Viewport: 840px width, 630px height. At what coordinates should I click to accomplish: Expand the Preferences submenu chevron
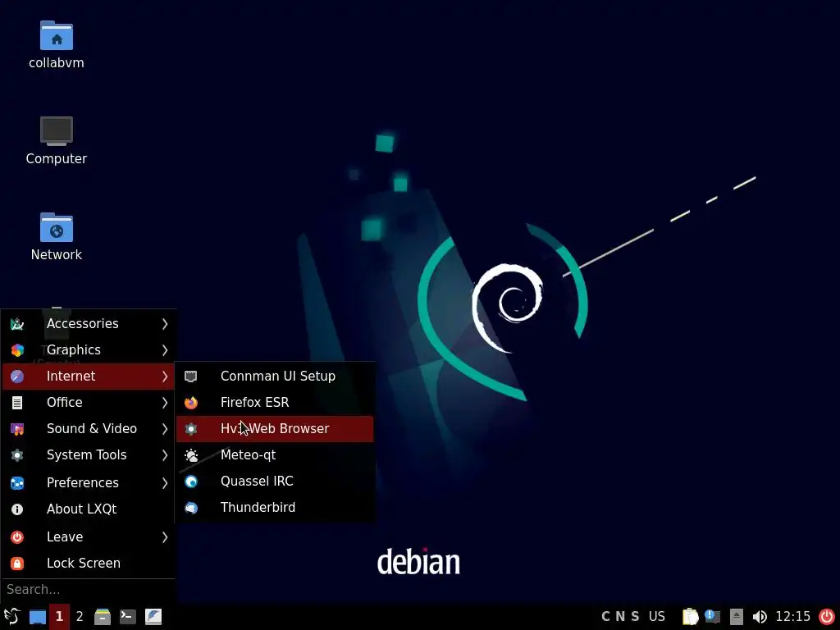click(x=165, y=482)
